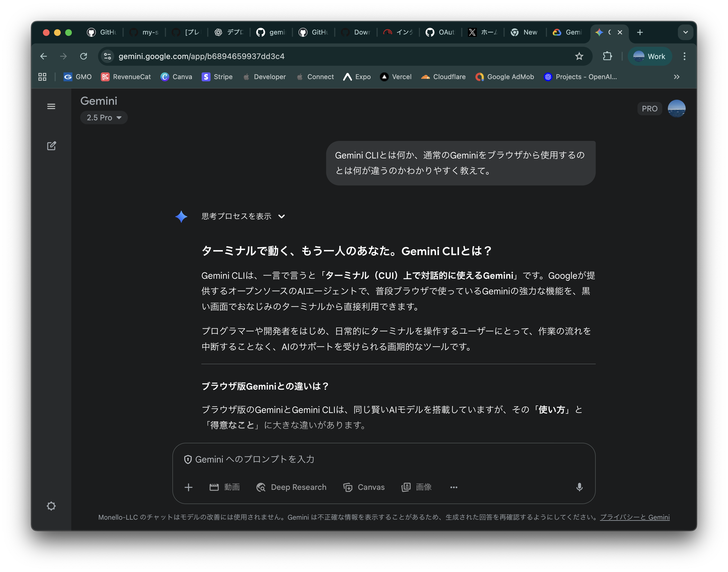Open the Vercel bookmark
This screenshot has width=728, height=572.
click(396, 77)
